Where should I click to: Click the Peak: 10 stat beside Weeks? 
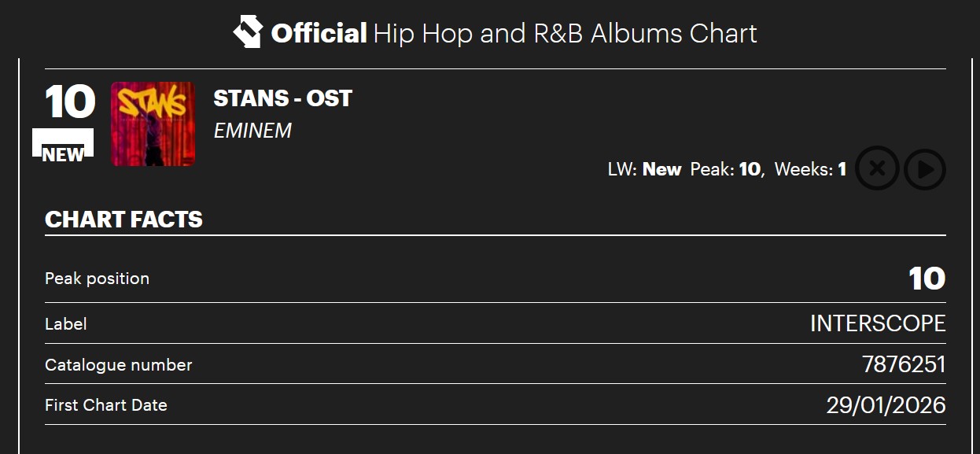[x=726, y=169]
